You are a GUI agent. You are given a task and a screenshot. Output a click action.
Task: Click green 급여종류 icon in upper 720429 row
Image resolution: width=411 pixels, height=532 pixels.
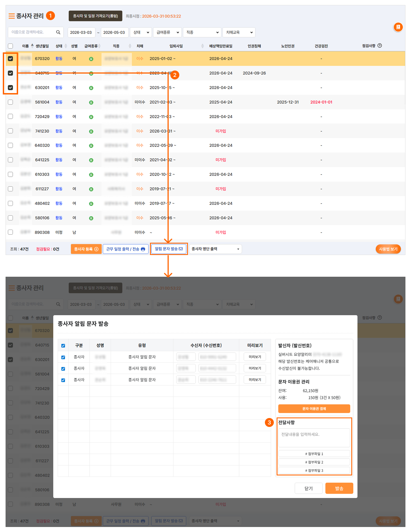(91, 117)
